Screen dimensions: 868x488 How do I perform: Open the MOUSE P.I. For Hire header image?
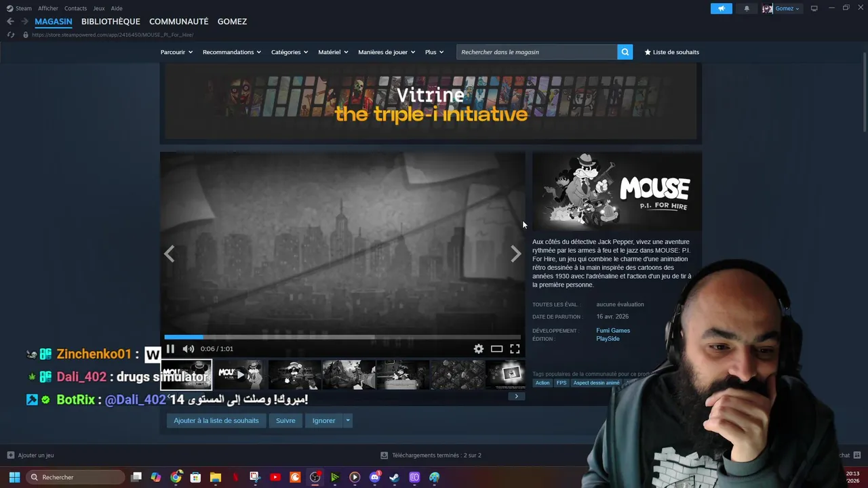617,192
